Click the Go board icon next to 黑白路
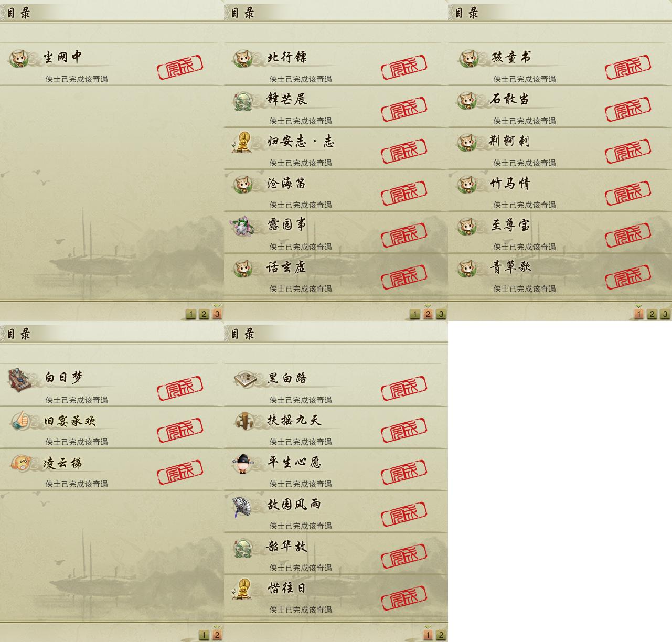The width and height of the screenshot is (672, 642). click(x=244, y=378)
